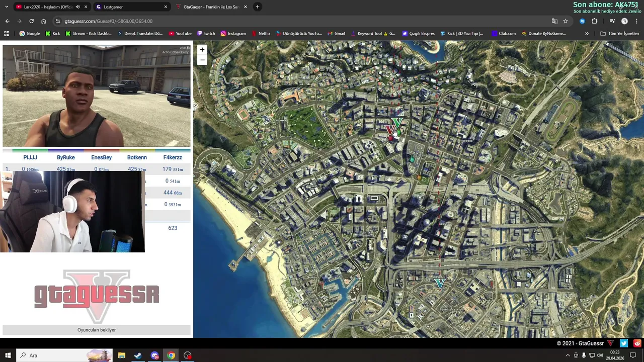Click Botkenn player column header
This screenshot has height=362, width=644.
point(137,157)
